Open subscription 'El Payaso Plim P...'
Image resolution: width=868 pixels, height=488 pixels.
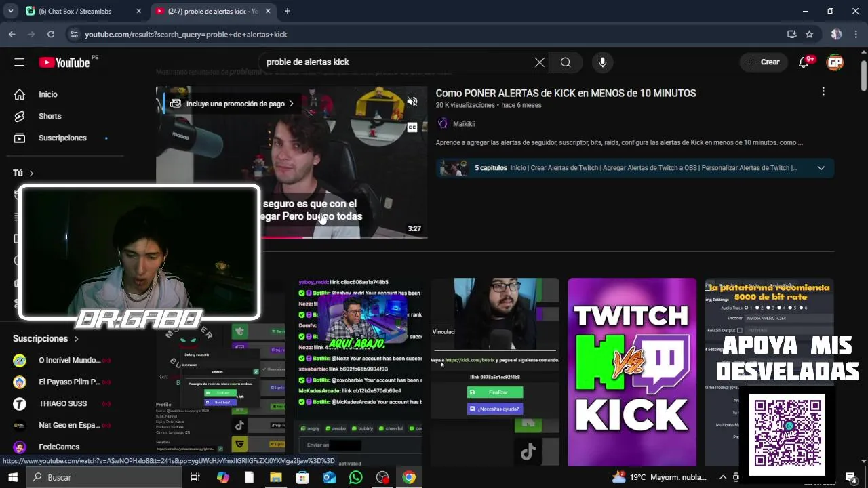click(68, 382)
